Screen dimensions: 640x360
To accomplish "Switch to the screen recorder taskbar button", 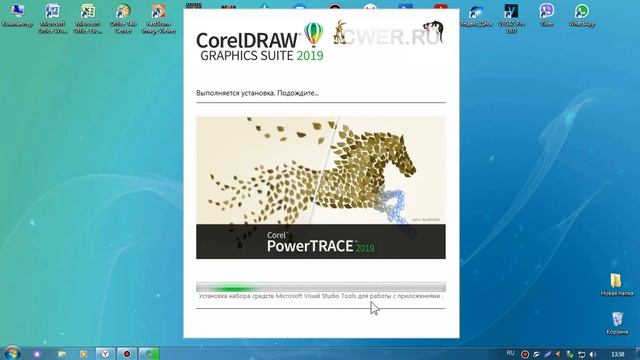I will tap(127, 354).
